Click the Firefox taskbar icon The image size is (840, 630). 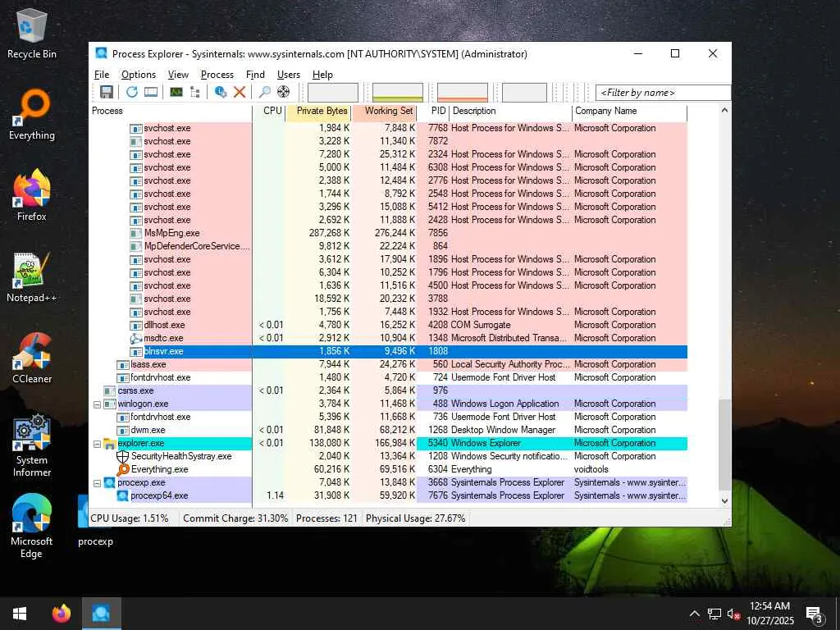[x=62, y=614]
